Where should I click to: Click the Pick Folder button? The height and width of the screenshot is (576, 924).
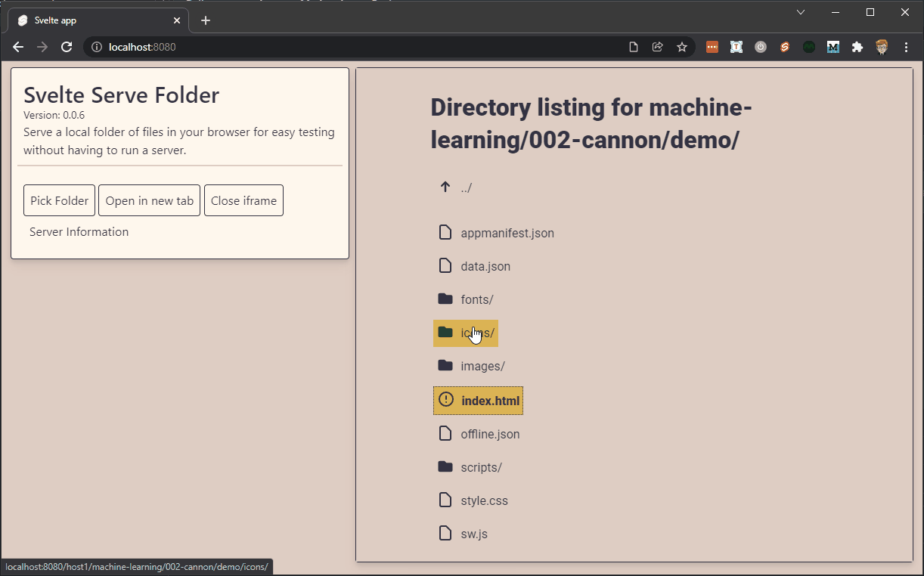[x=59, y=200]
